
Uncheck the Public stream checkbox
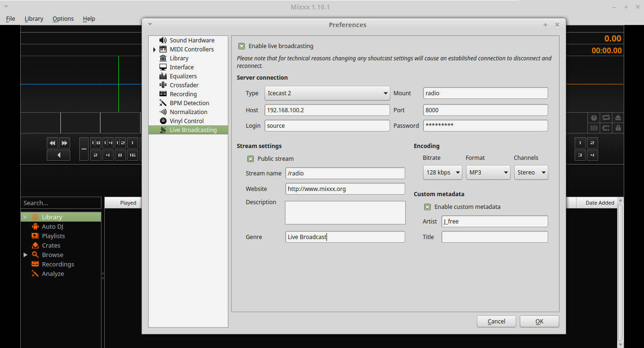[251, 159]
